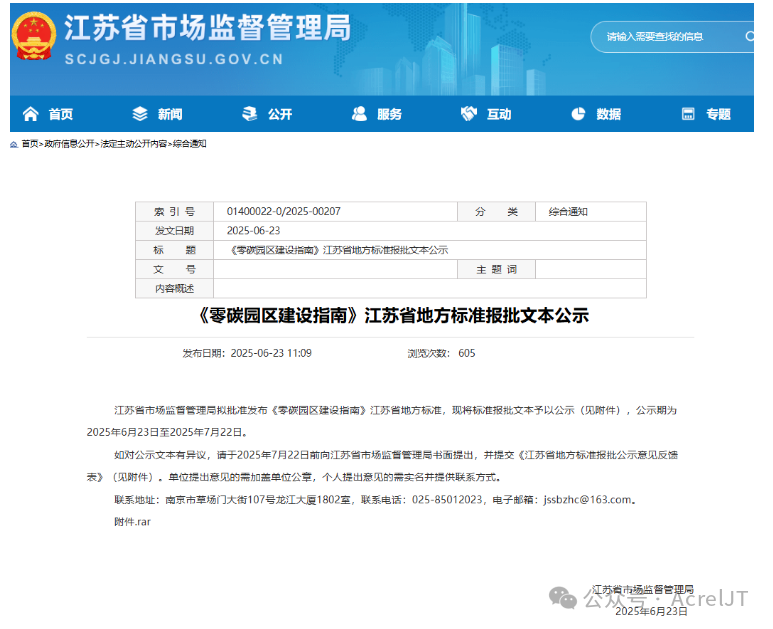
Task: Open the 互动 navigation menu item
Action: coord(499,114)
